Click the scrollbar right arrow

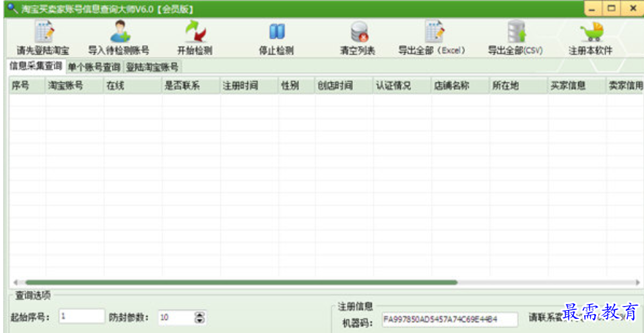coord(638,282)
